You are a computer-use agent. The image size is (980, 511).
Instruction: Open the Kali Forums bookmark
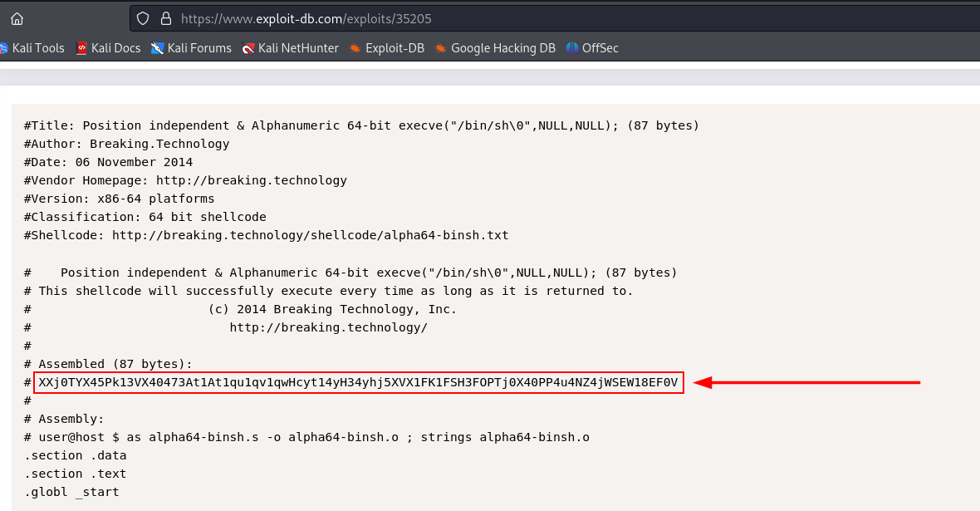(x=191, y=48)
